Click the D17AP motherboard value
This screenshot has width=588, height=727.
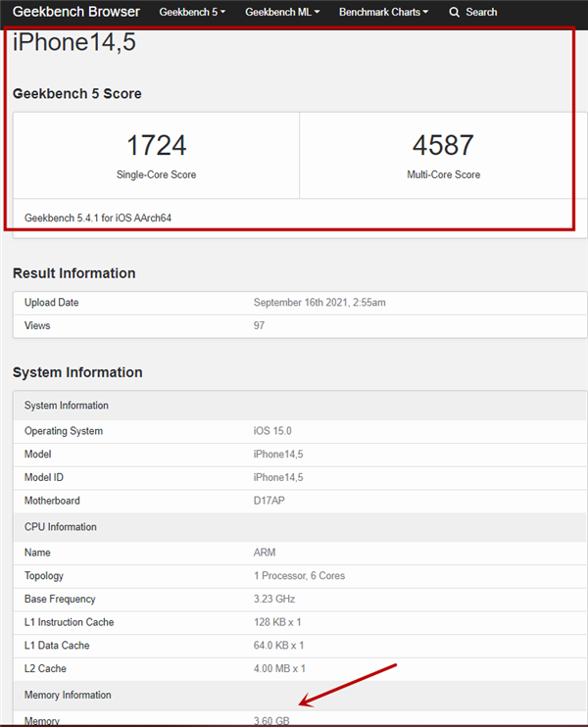(x=269, y=501)
